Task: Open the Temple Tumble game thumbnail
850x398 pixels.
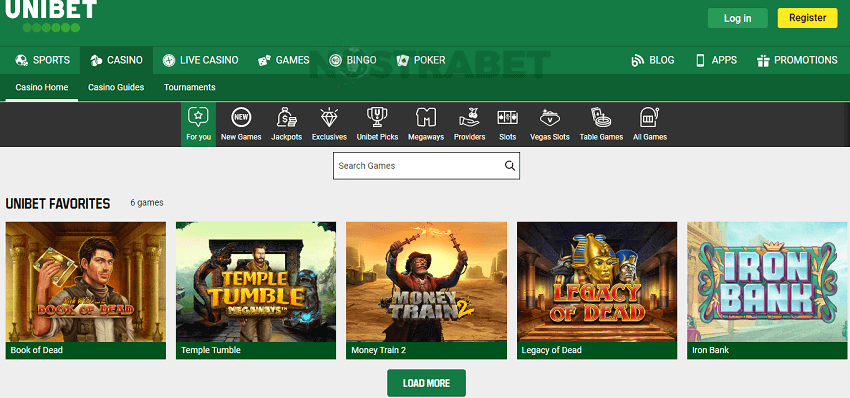Action: (256, 282)
